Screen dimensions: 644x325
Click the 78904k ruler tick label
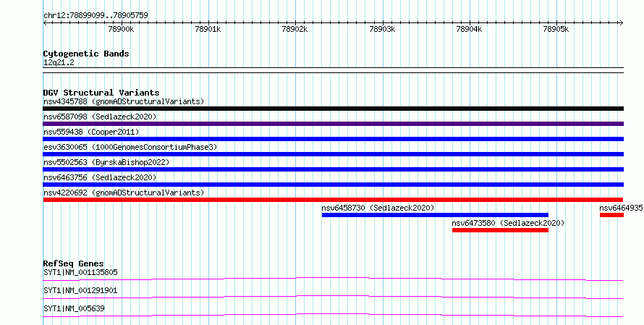coord(469,29)
